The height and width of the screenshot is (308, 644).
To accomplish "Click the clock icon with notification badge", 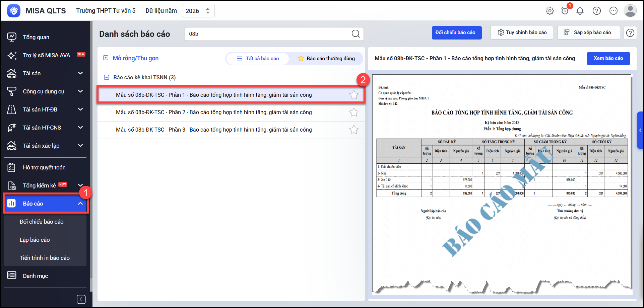I will tap(565, 11).
